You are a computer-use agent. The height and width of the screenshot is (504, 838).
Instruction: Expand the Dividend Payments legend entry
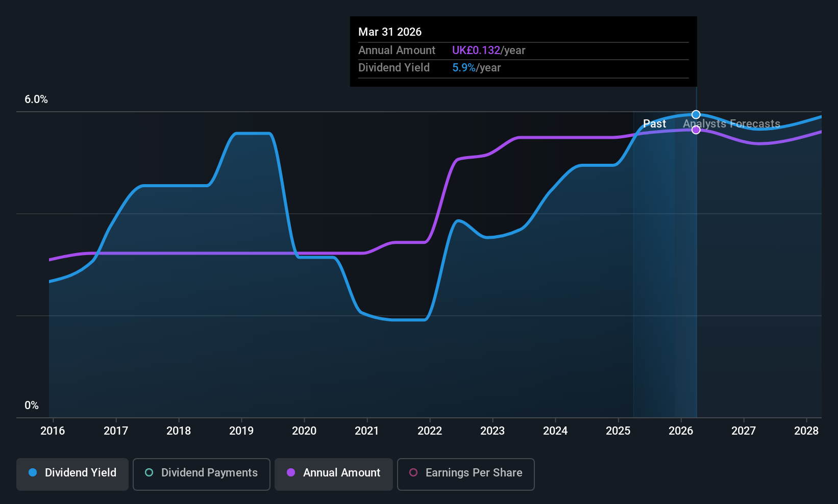click(x=201, y=473)
